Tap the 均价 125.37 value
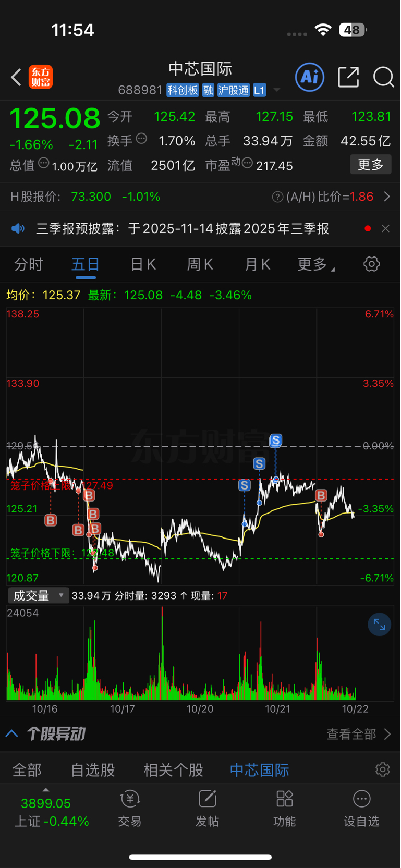Screen dimensions: 401x868 click(x=62, y=295)
